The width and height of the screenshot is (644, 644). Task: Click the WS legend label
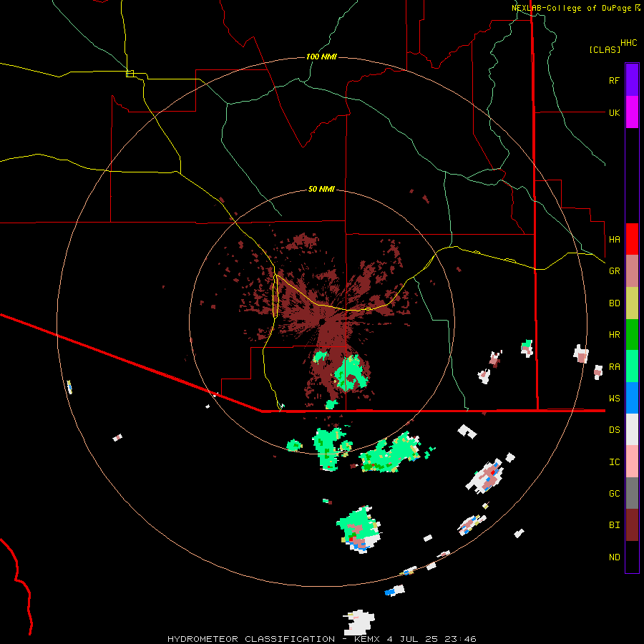614,399
